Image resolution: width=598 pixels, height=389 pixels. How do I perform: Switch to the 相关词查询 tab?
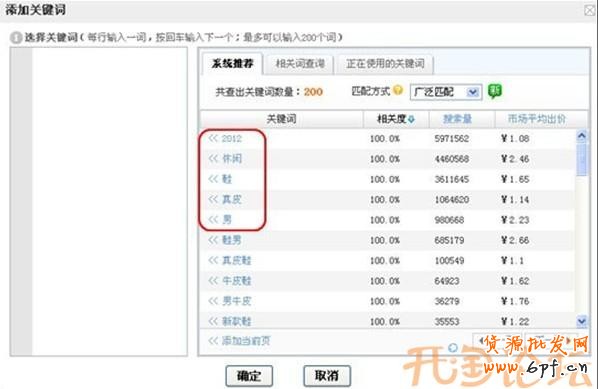pyautogui.click(x=300, y=64)
